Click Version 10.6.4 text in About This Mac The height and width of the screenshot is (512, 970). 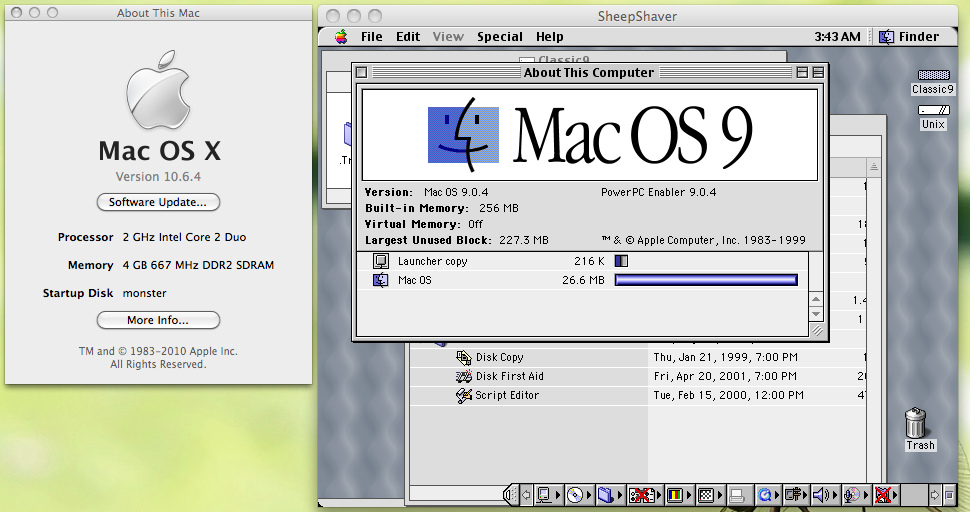click(158, 177)
